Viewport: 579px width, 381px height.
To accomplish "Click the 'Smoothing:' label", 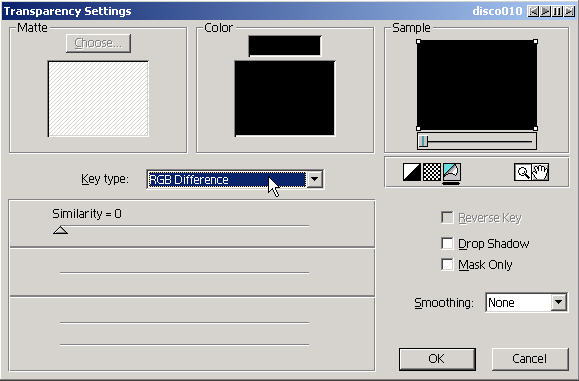I will tap(443, 303).
